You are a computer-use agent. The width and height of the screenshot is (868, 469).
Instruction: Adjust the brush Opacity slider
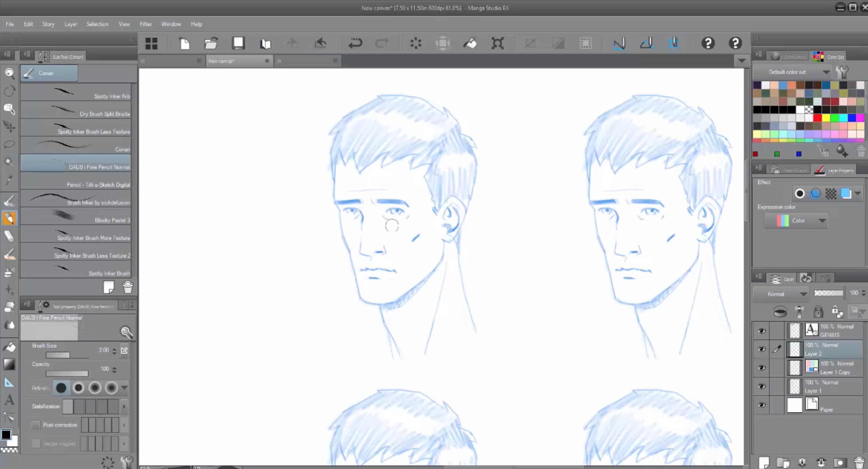[67, 374]
